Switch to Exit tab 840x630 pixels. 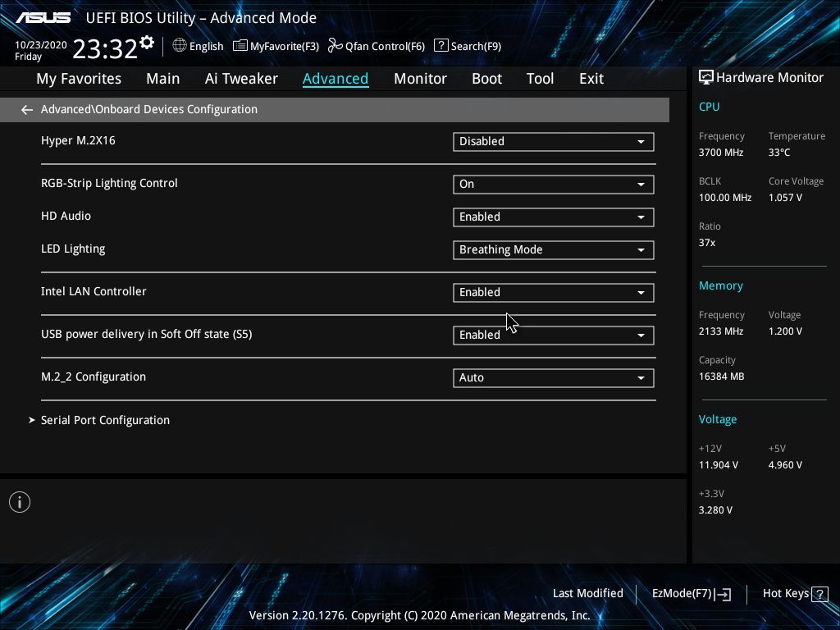(591, 79)
